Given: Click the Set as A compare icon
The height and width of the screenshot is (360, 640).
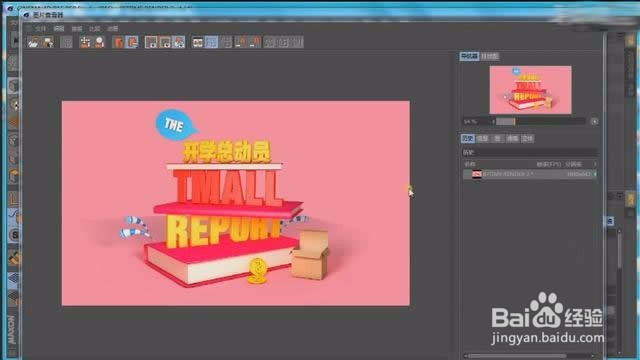Looking at the screenshot, I should (118, 42).
